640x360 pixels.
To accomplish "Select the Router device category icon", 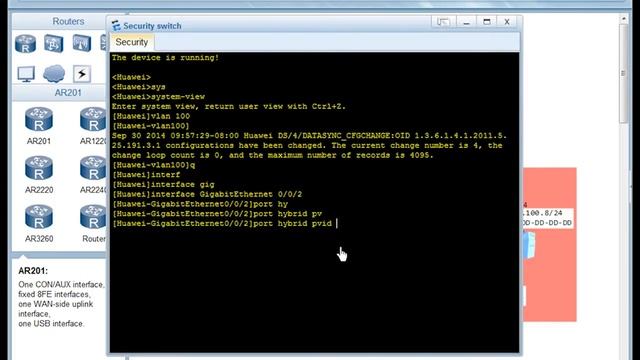I will 25,44.
